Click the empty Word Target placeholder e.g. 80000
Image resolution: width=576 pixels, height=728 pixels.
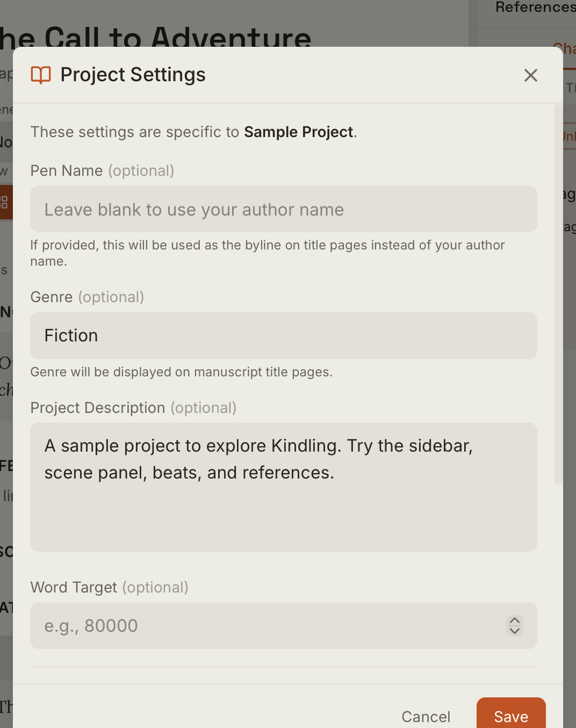tap(90, 625)
